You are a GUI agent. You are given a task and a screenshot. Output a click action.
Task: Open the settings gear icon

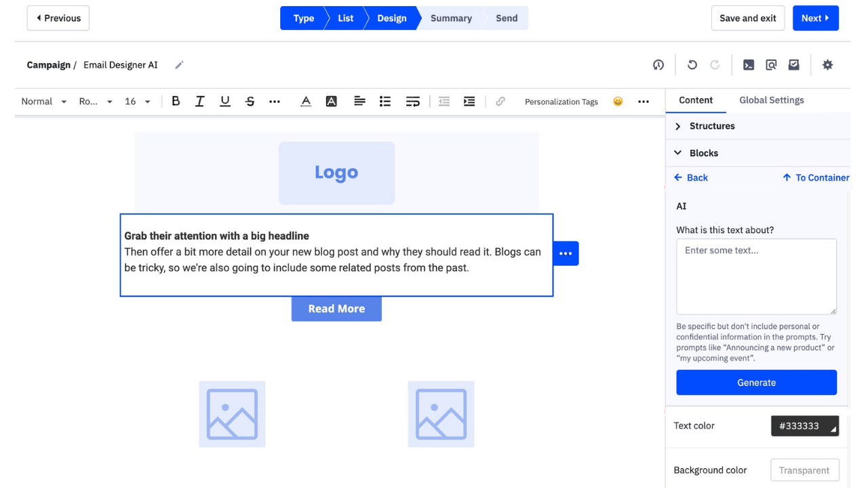click(x=827, y=64)
